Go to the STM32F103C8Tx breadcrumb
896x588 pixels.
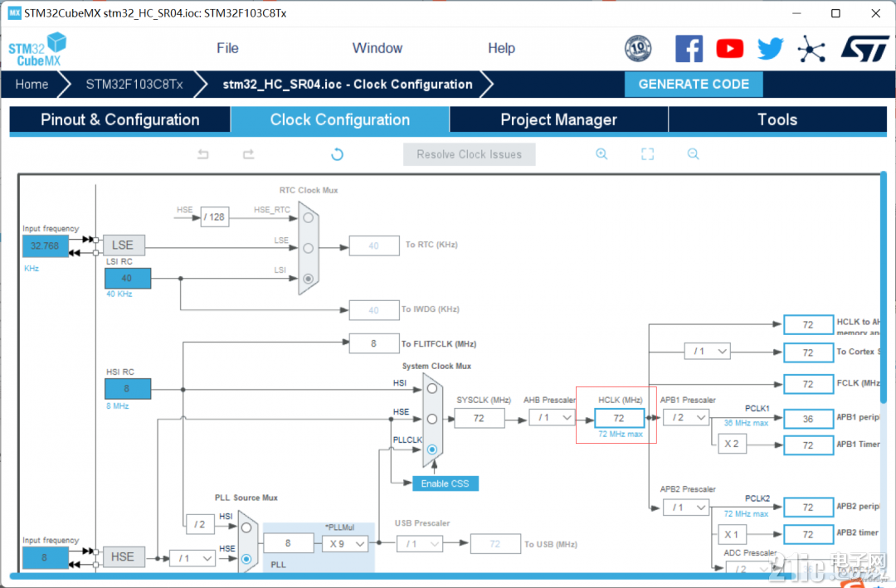tap(134, 85)
